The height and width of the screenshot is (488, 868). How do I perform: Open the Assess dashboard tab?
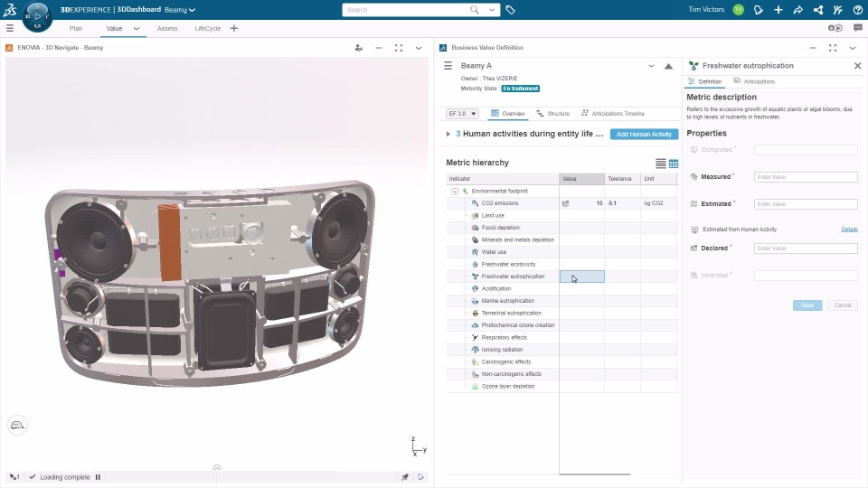coord(167,28)
